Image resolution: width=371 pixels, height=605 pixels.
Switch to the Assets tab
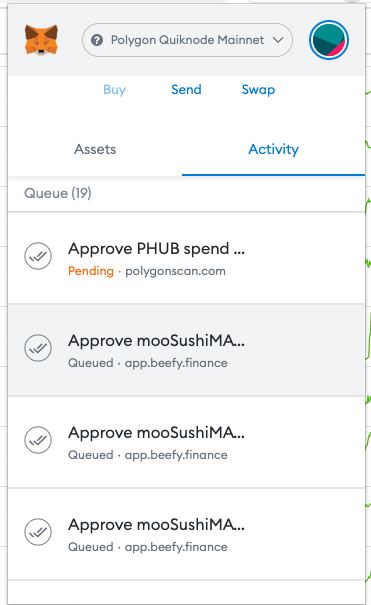pos(95,149)
